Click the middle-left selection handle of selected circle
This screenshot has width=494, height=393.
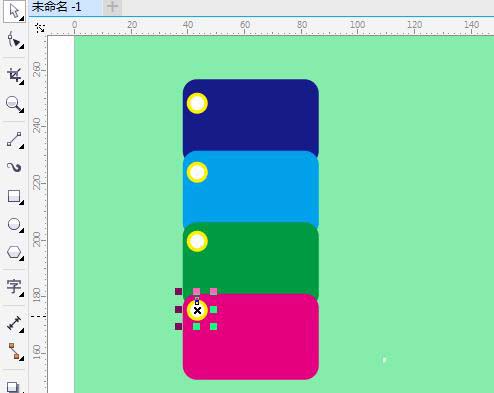179,310
